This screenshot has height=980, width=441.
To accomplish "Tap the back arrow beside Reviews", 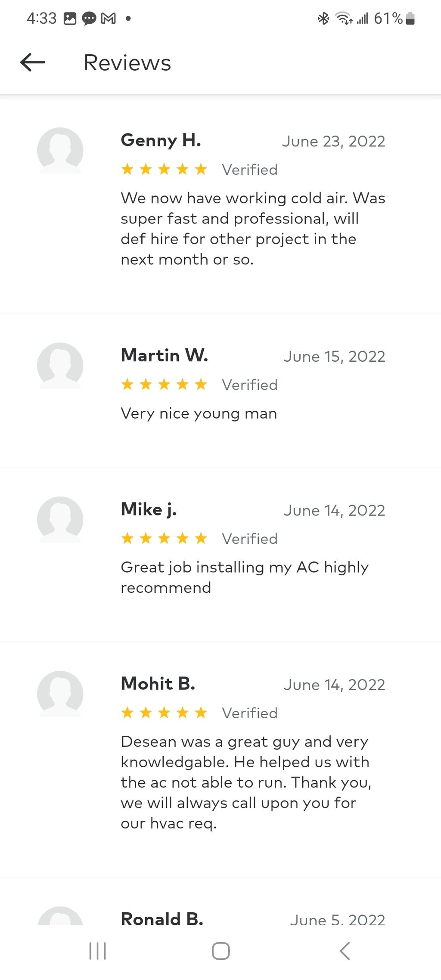I will coord(32,62).
